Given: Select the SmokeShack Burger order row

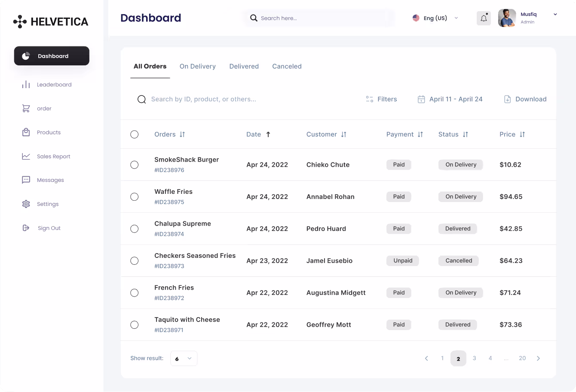Looking at the screenshot, I should (x=134, y=165).
